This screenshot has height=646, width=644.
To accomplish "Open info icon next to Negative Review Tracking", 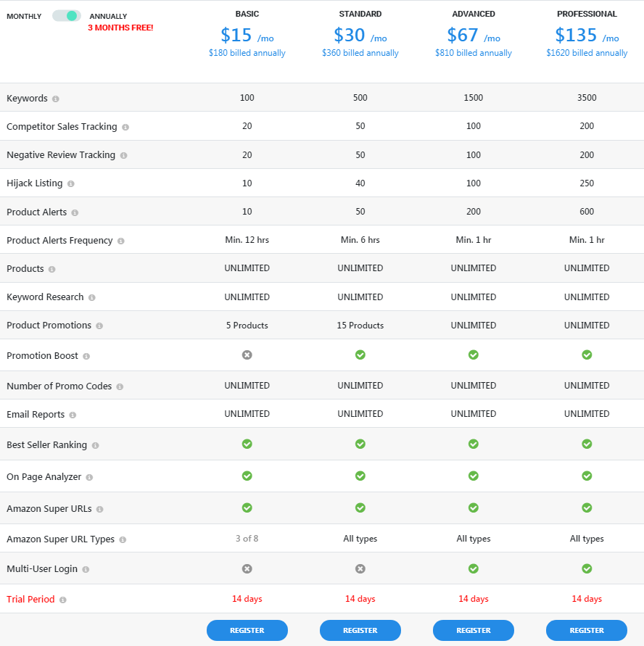I will pos(123,155).
